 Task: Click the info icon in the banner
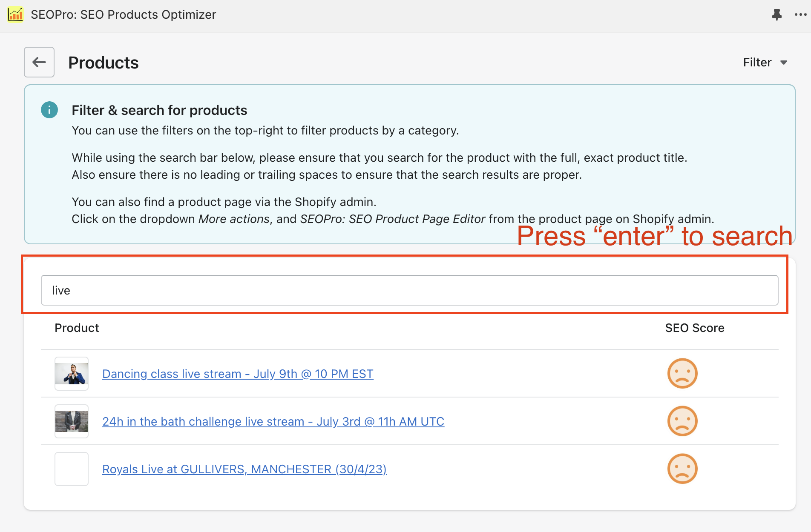tap(49, 110)
